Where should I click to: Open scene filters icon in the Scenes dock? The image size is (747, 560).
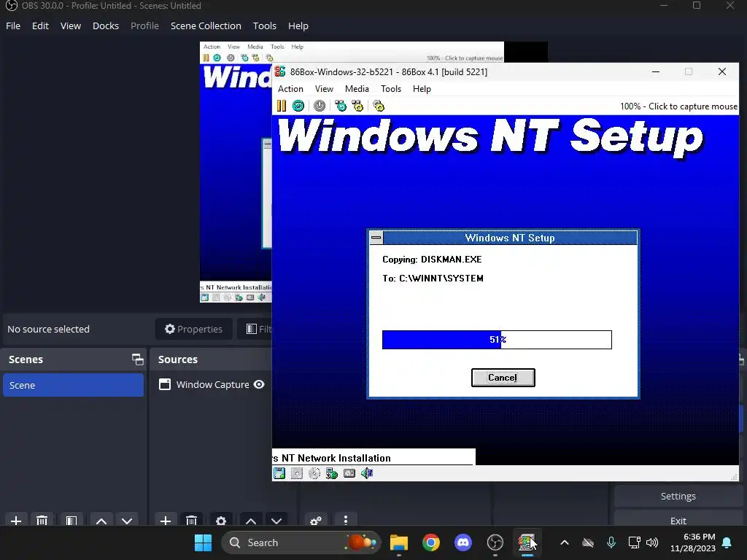click(71, 521)
